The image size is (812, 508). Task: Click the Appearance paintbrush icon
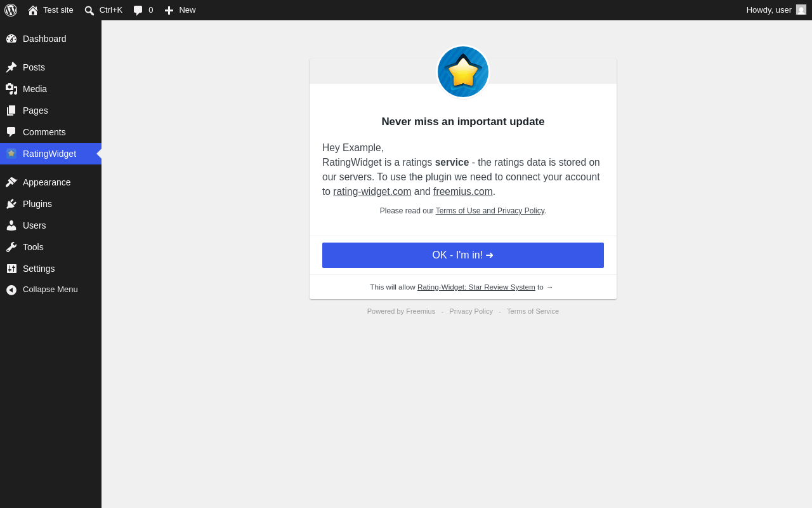pyautogui.click(x=11, y=182)
